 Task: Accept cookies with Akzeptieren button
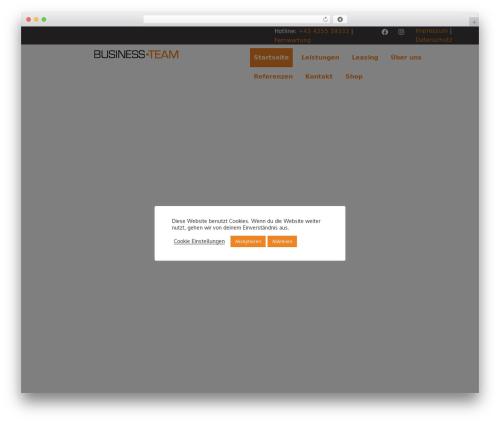click(x=248, y=241)
